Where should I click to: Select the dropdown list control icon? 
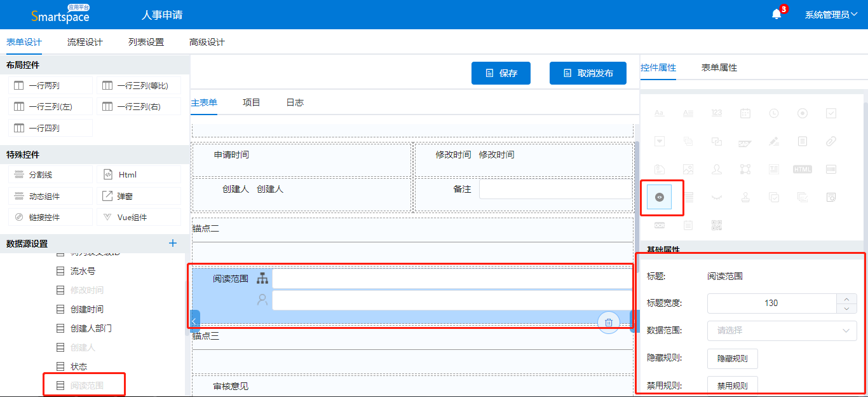(659, 141)
